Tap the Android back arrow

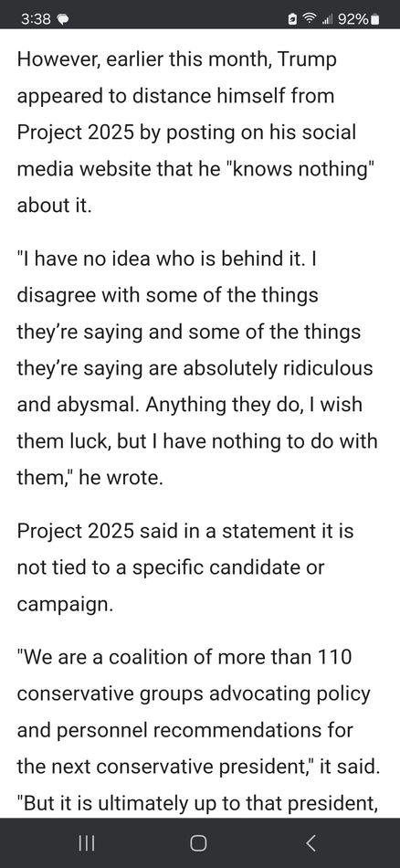pos(311,842)
